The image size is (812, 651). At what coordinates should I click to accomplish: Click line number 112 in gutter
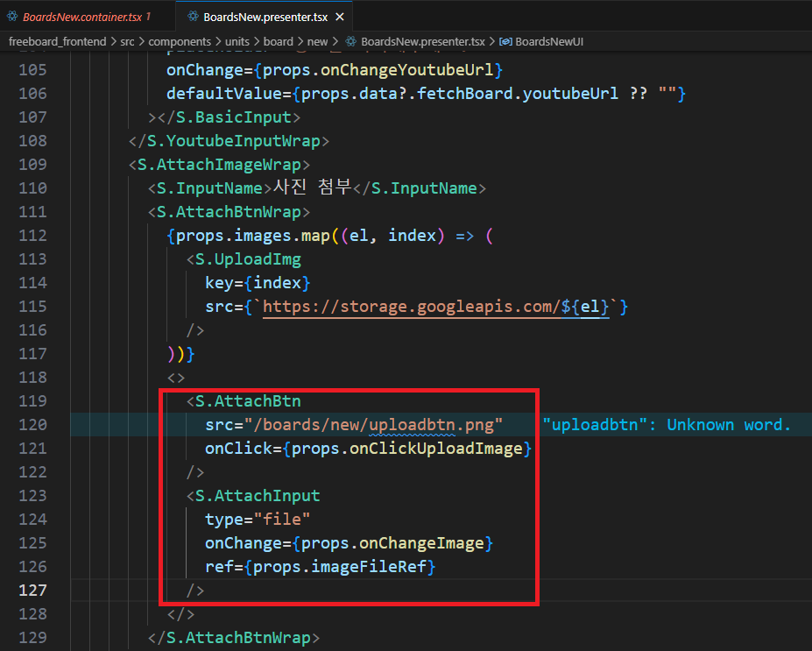pos(32,236)
